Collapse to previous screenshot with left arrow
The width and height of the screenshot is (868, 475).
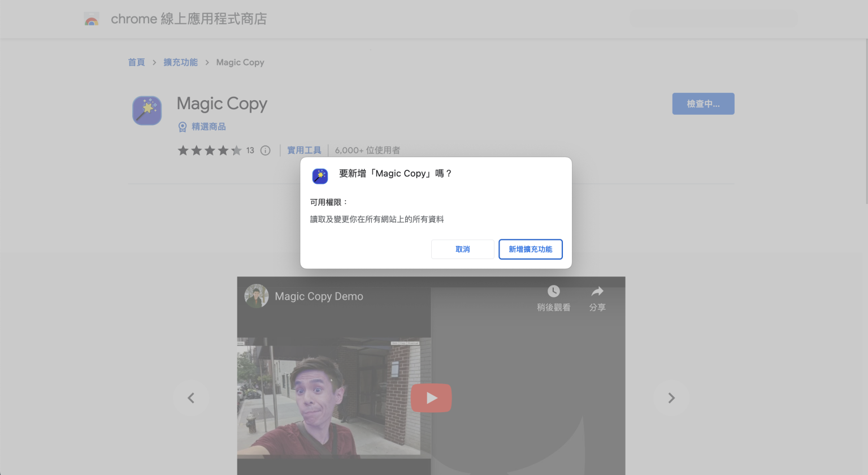[191, 398]
